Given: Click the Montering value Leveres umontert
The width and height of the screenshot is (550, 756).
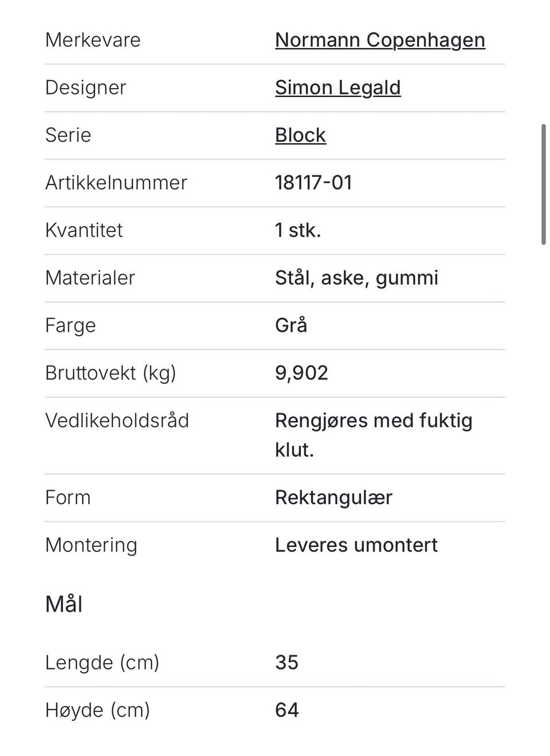Looking at the screenshot, I should coord(356,545).
